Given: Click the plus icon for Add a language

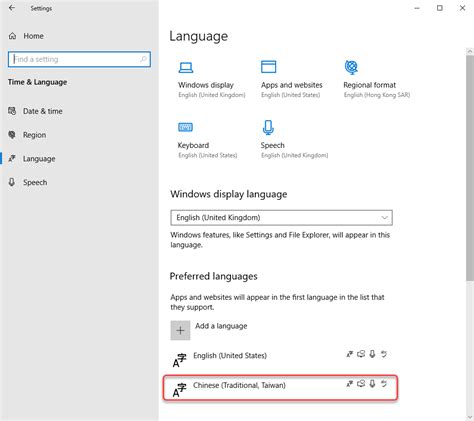Looking at the screenshot, I should click(180, 330).
